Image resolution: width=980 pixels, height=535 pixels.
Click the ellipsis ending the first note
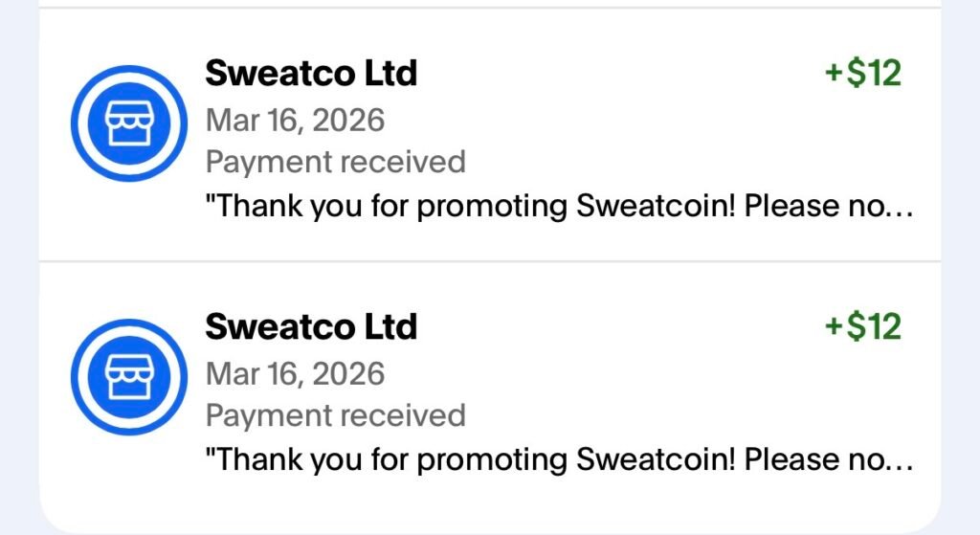click(x=902, y=209)
